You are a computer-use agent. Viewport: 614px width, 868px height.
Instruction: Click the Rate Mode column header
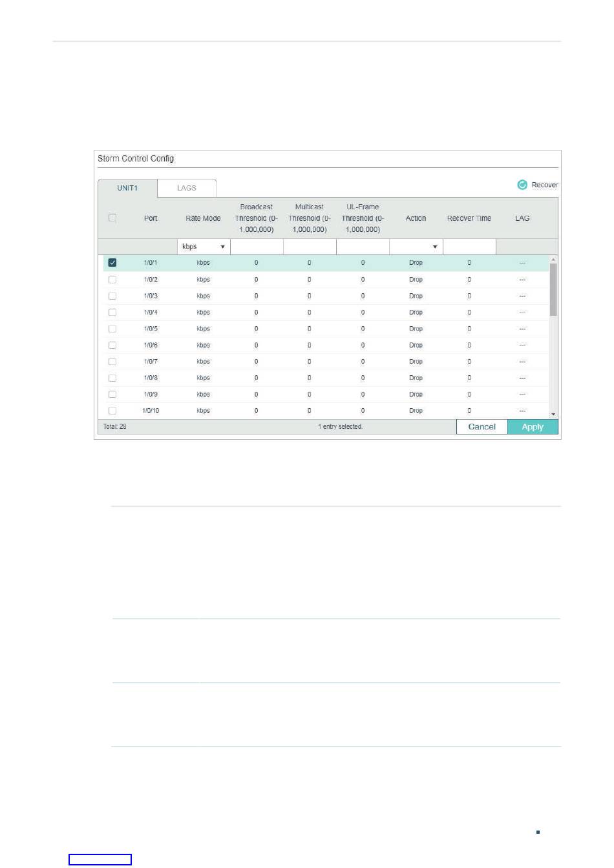coord(203,218)
